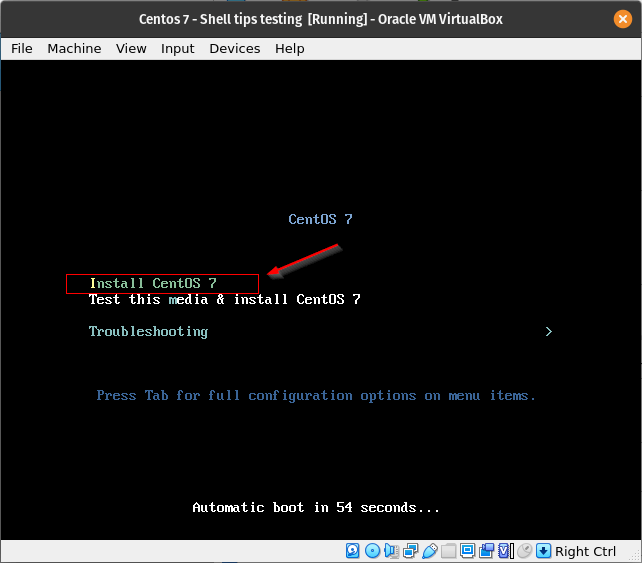Open the Input menu

178,49
